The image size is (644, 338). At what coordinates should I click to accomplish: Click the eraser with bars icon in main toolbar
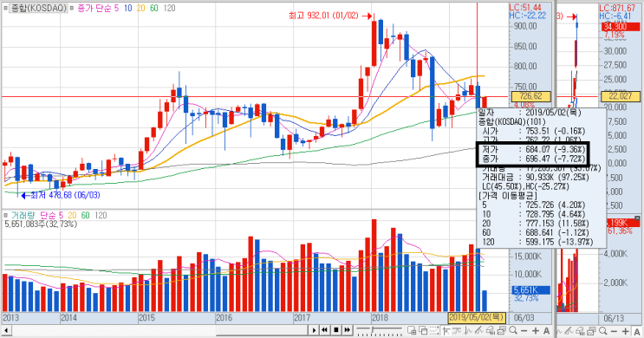tap(490, 330)
